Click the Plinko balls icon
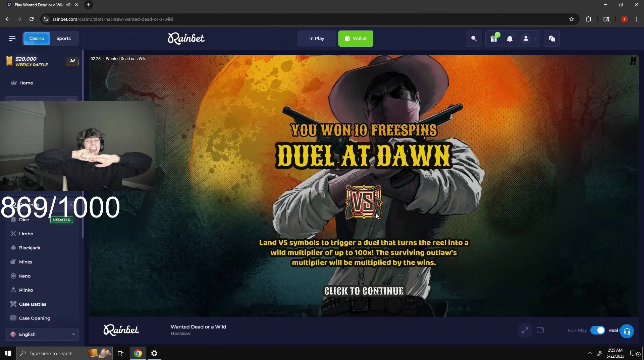Viewport: 644px width, 360px height. pyautogui.click(x=13, y=290)
